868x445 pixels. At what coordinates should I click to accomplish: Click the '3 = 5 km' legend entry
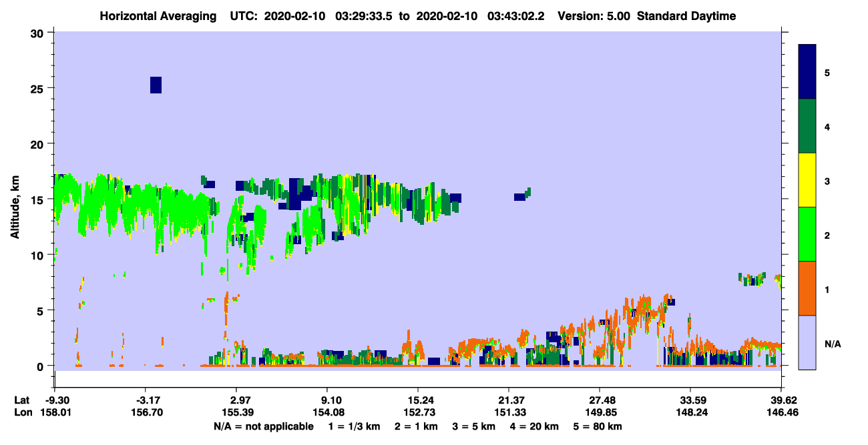coord(473,426)
